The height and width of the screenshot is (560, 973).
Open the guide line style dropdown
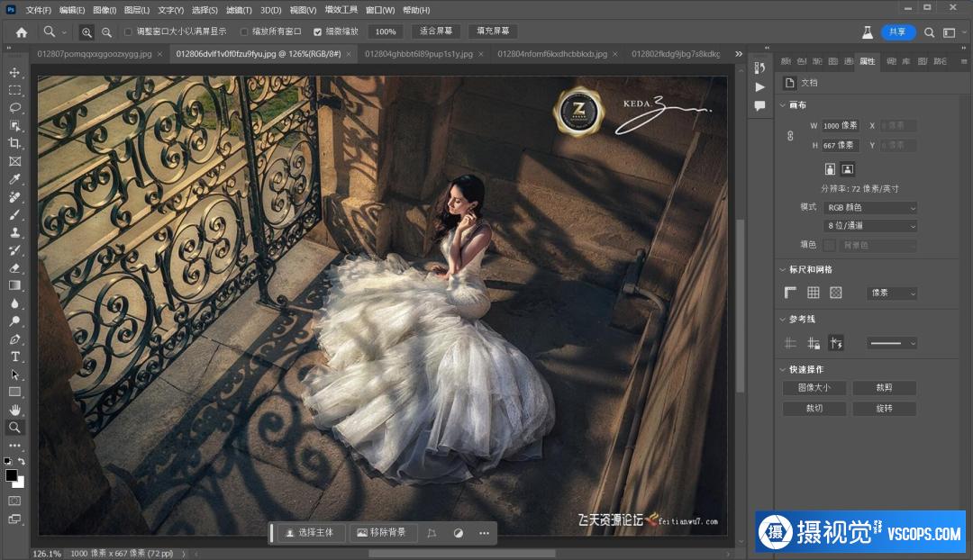[892, 343]
